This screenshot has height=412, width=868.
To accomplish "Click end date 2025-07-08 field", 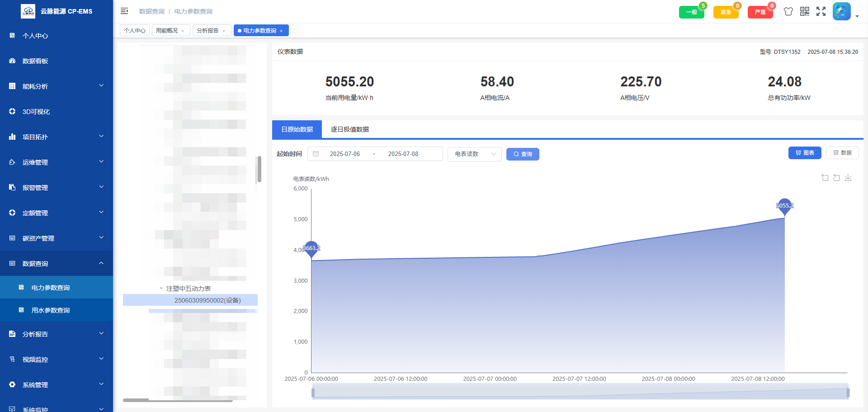I will point(403,154).
